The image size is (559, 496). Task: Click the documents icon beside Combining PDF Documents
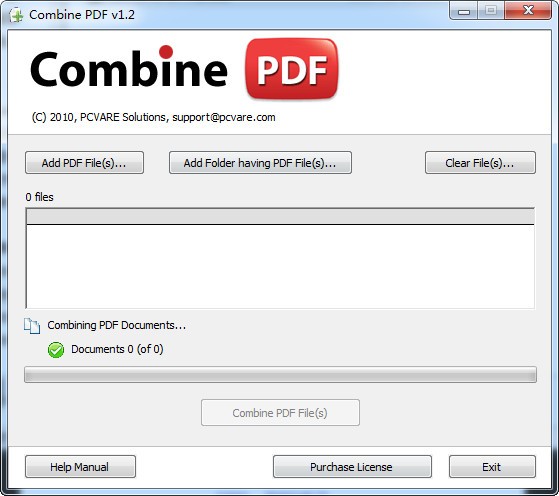(x=32, y=326)
